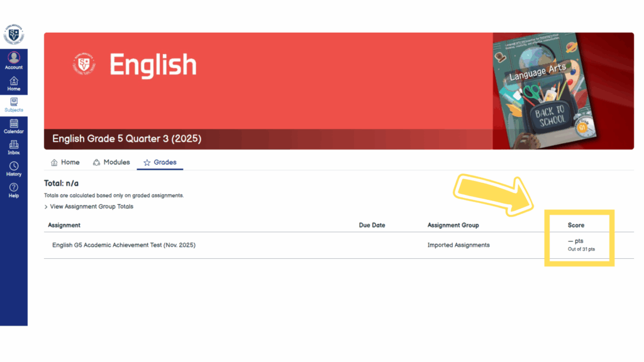Click the Score column header
The image size is (644, 362).
[575, 225]
